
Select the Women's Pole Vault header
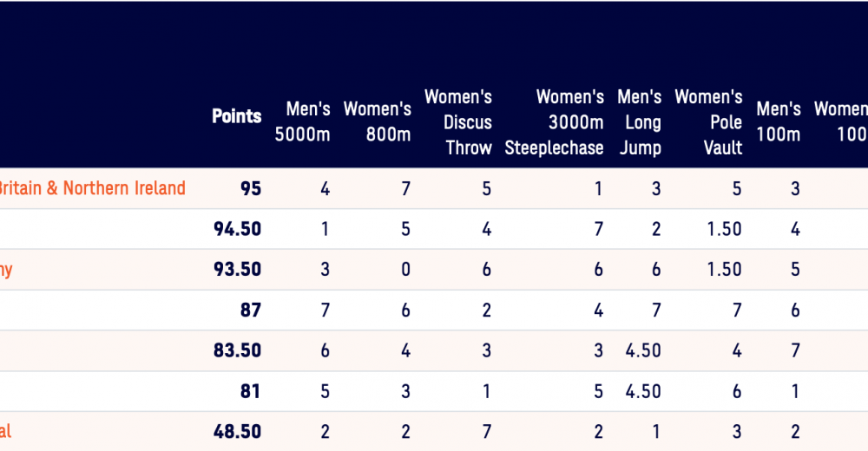pyautogui.click(x=708, y=122)
